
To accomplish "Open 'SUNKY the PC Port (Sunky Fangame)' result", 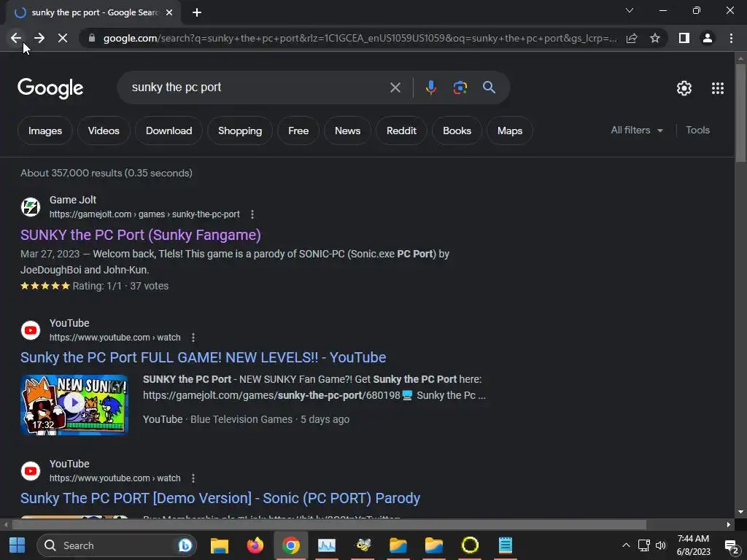I will point(141,235).
